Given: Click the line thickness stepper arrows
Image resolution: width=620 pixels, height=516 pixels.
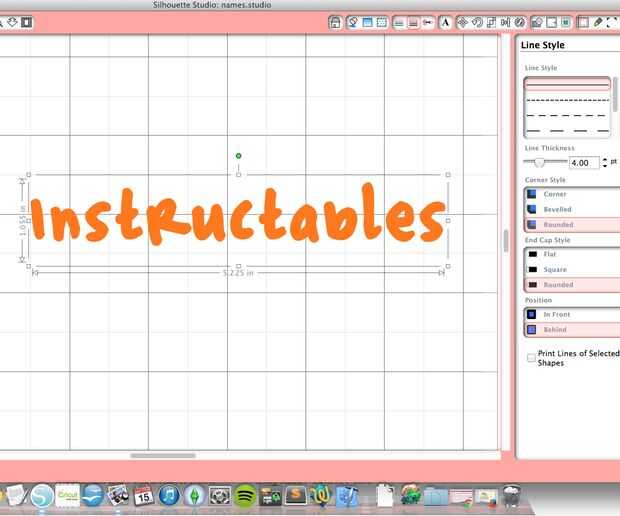Looking at the screenshot, I should click(x=605, y=163).
